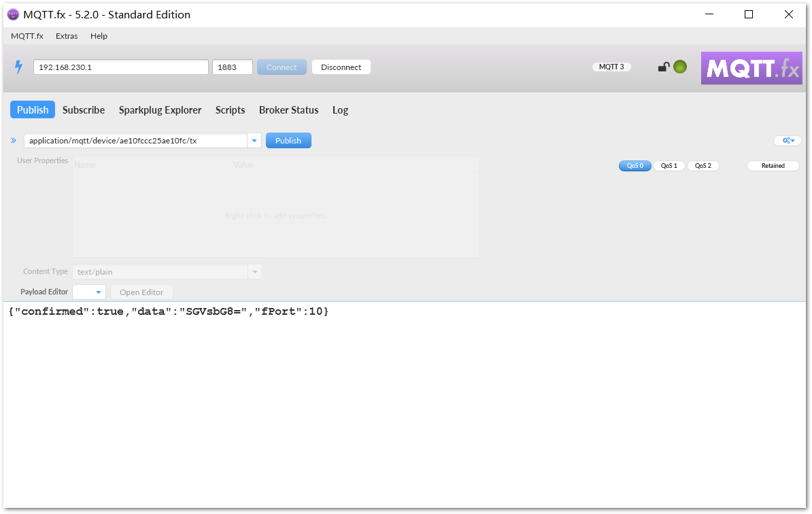812x514 pixels.
Task: Click the broker address field 192.168.230.1
Action: click(121, 67)
